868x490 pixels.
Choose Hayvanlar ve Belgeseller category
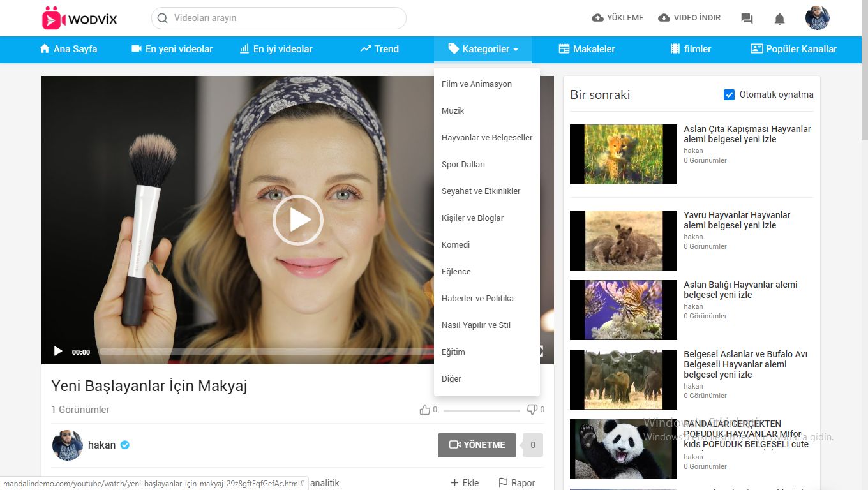tap(486, 138)
